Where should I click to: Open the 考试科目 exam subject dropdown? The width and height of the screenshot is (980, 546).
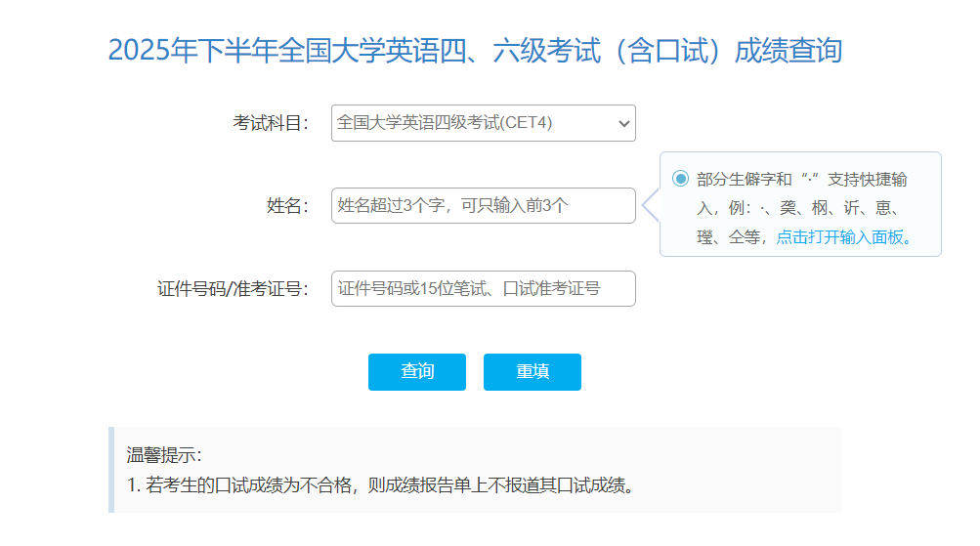[483, 123]
